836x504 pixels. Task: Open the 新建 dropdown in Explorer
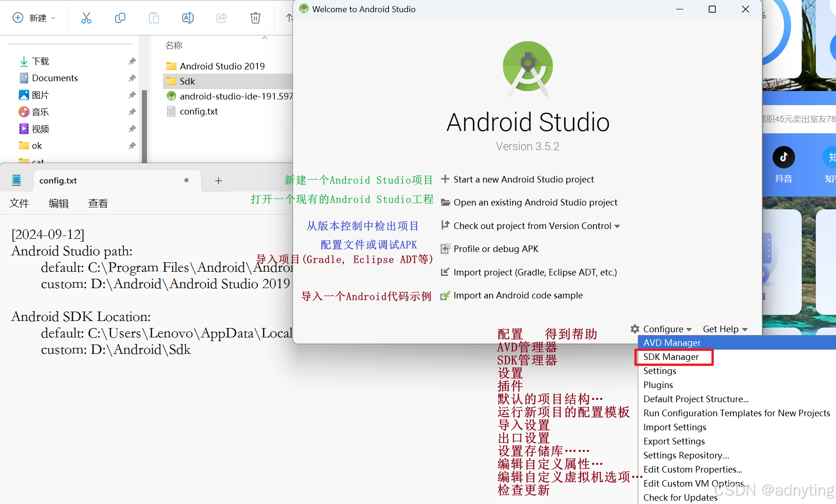tap(34, 18)
